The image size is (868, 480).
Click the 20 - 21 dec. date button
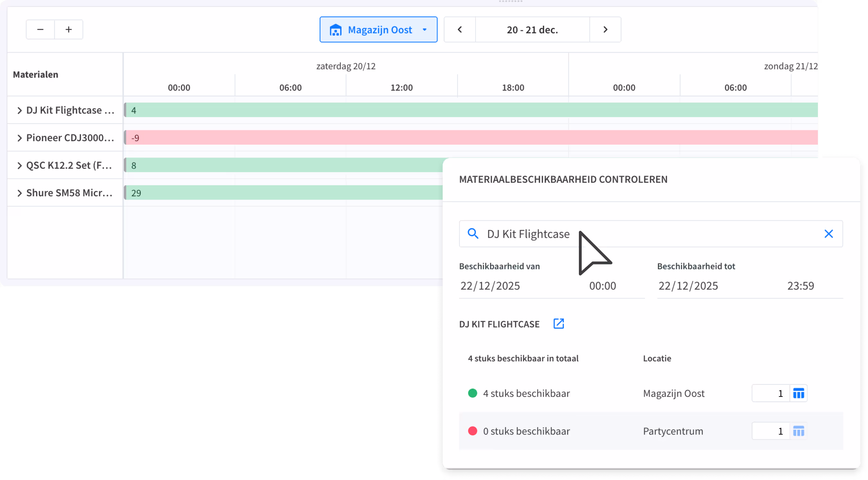(532, 30)
